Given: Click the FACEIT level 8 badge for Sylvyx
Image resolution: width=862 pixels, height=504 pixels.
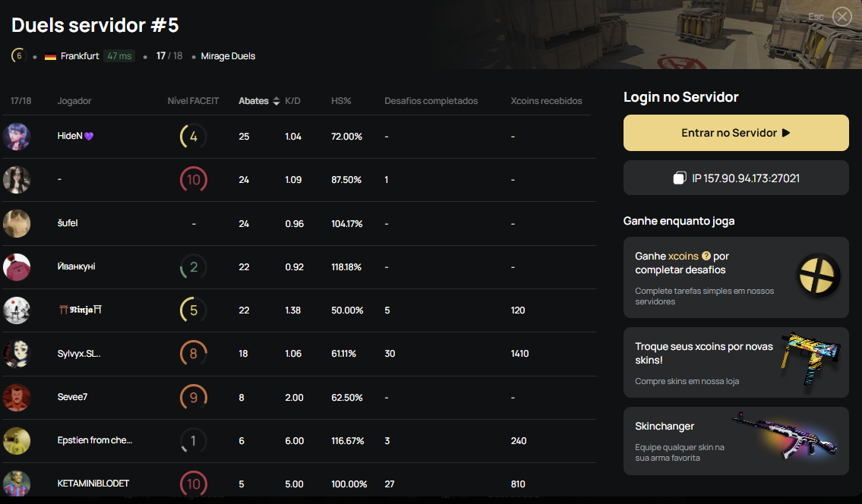Looking at the screenshot, I should click(x=194, y=354).
